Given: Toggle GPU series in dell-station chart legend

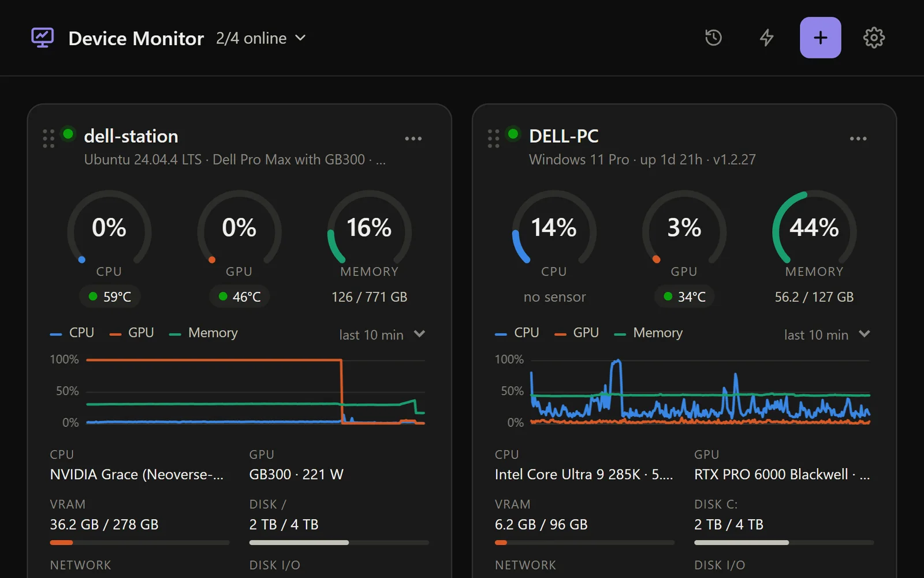Looking at the screenshot, I should pyautogui.click(x=132, y=333).
